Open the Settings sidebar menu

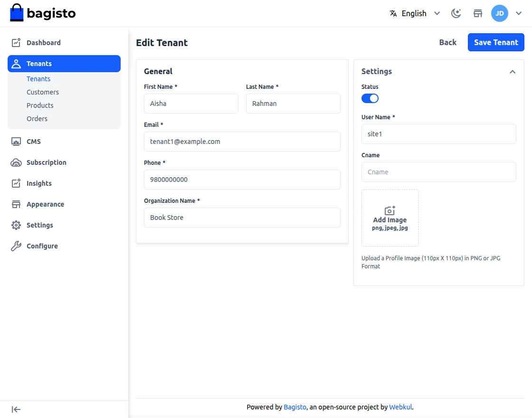[64, 225]
